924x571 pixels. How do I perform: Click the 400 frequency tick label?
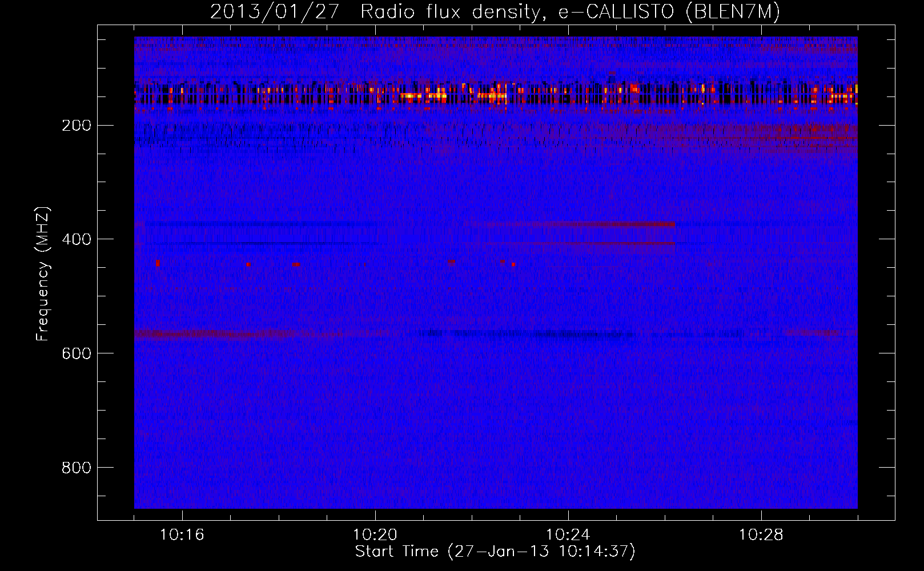[x=76, y=240]
